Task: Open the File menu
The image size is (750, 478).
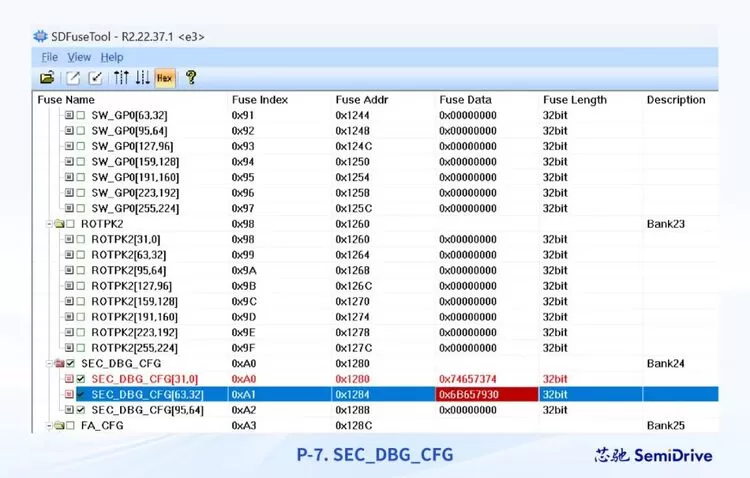Action: pos(50,57)
